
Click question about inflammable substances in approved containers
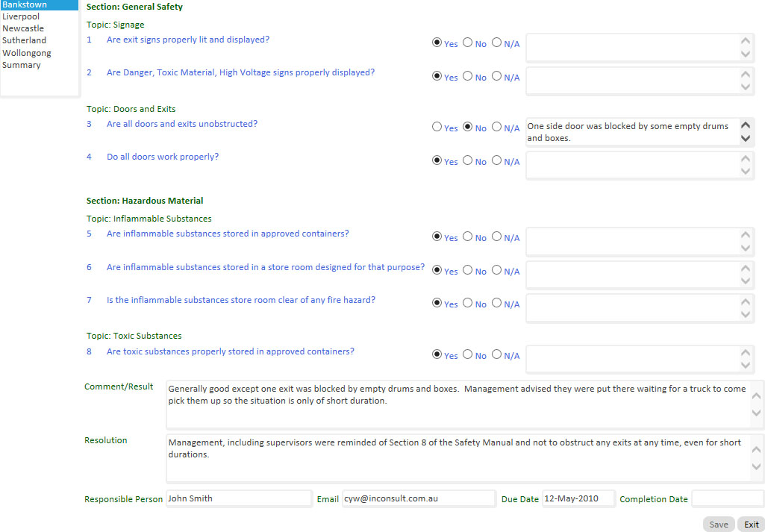228,234
